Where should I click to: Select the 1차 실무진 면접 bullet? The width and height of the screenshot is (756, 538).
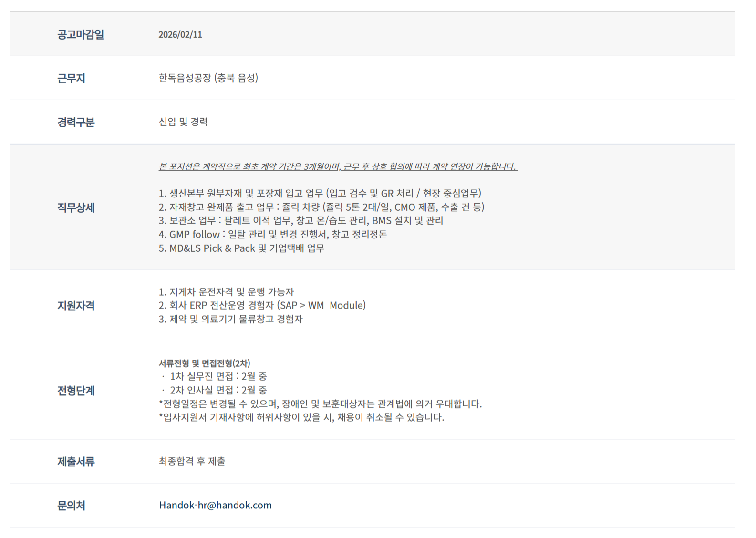217,376
